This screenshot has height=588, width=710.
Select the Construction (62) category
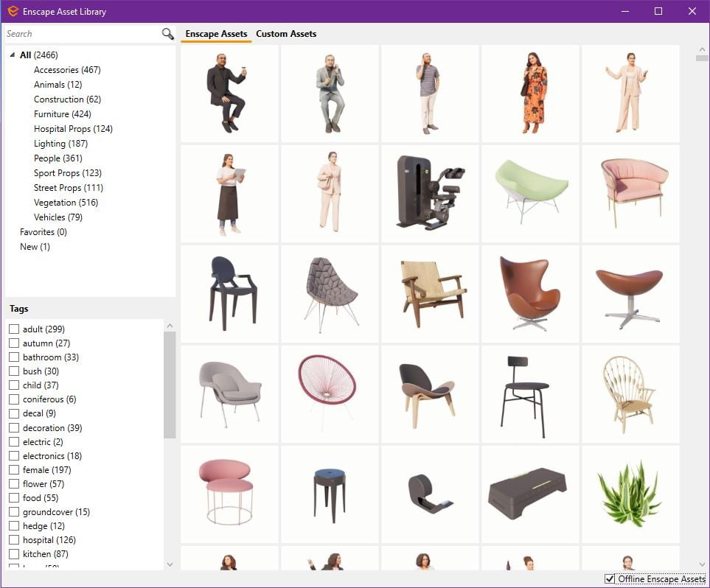pyautogui.click(x=68, y=99)
